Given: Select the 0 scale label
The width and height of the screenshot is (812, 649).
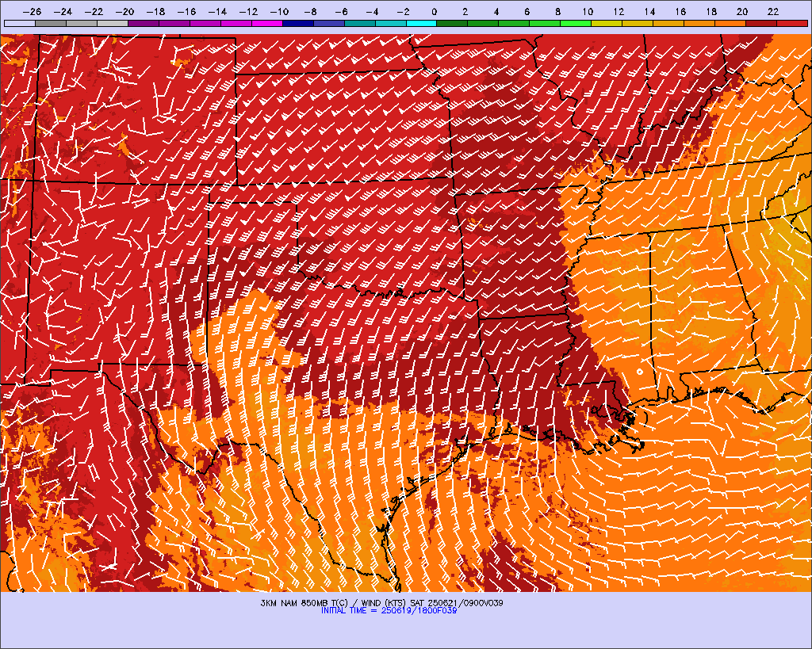Looking at the screenshot, I should point(434,12).
